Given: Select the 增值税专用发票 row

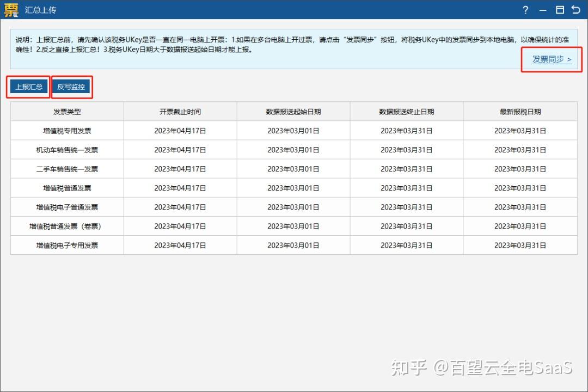Looking at the screenshot, I should (67, 130).
